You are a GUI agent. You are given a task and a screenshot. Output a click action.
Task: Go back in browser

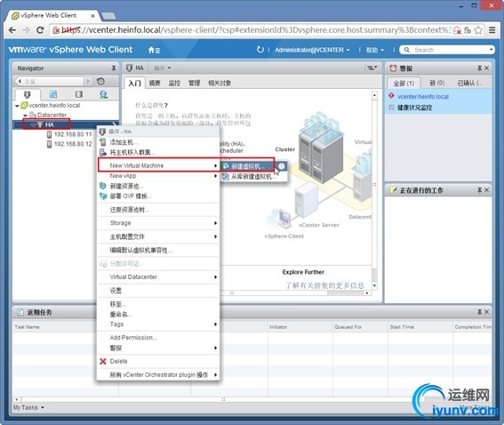point(12,30)
